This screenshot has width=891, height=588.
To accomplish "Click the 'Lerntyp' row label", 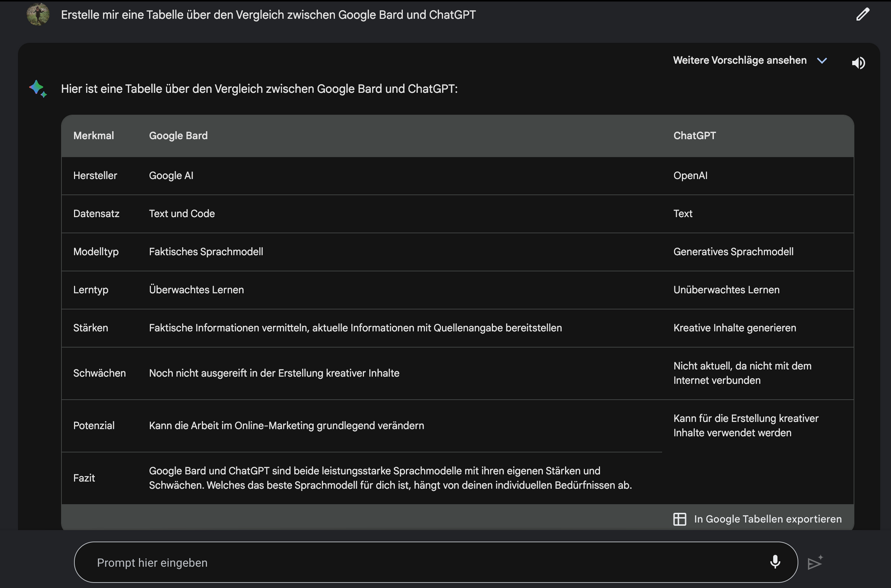I will pyautogui.click(x=90, y=290).
